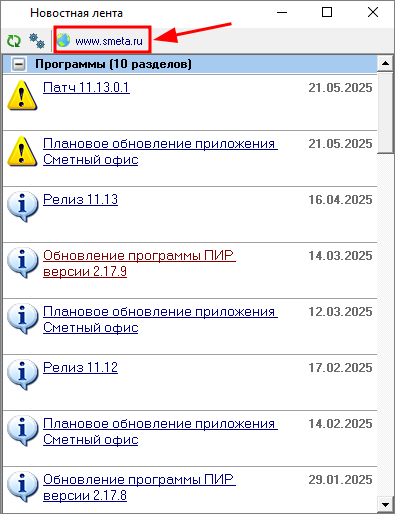The image size is (395, 514).
Task: Click info bubble icon beside Релиз 11.12
Action: coord(23,374)
